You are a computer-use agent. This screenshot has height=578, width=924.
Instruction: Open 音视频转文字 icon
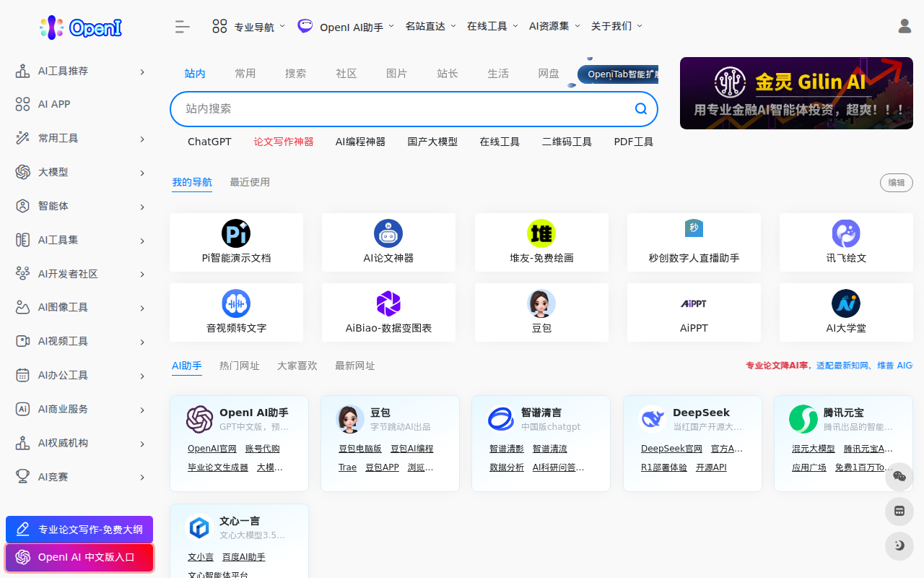tap(236, 303)
